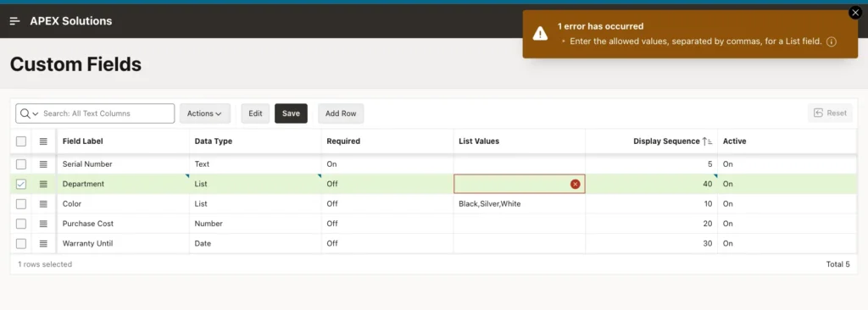Click the Save button
Image resolution: width=868 pixels, height=310 pixels.
291,113
